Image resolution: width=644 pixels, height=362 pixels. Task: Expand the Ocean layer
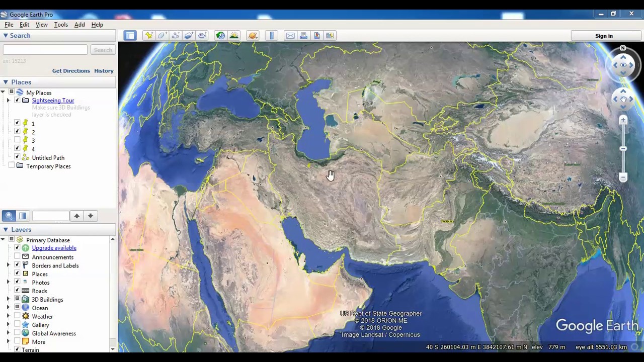tap(8, 308)
